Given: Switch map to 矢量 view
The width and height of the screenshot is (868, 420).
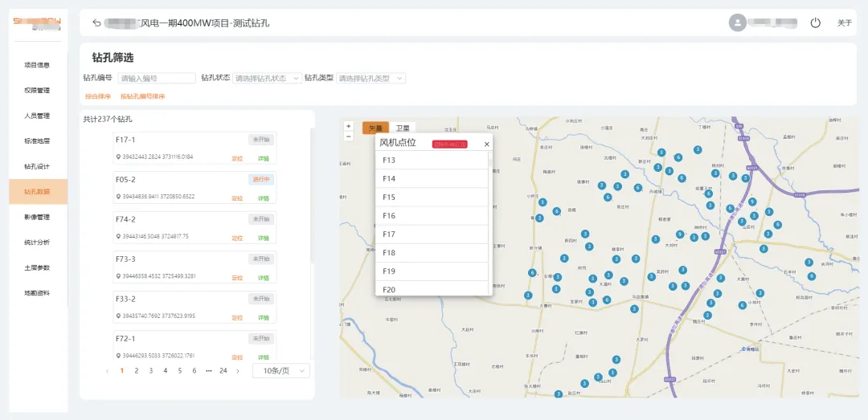Looking at the screenshot, I should pyautogui.click(x=375, y=127).
